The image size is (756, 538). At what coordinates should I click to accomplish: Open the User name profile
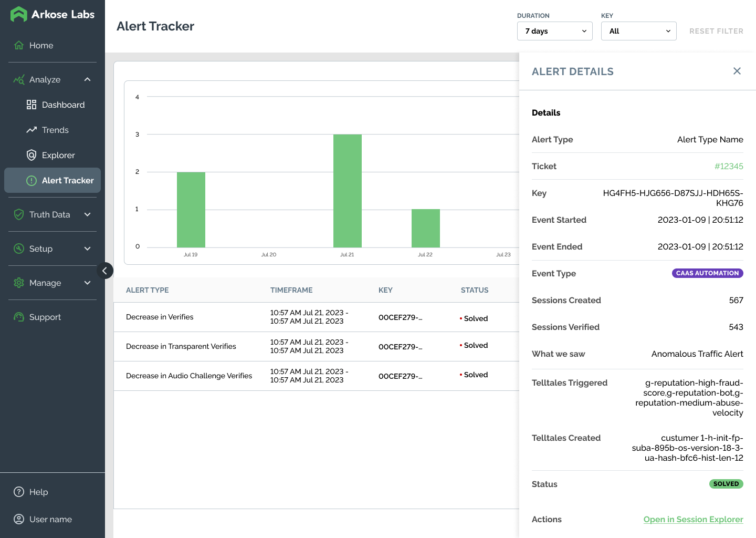(50, 520)
